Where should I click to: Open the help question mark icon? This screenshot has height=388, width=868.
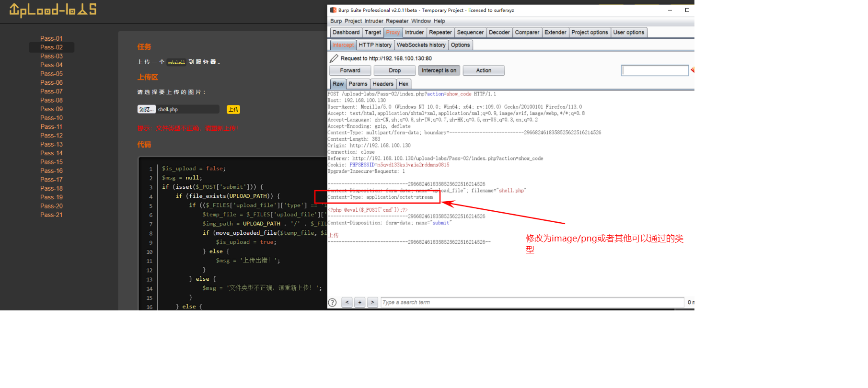(332, 302)
